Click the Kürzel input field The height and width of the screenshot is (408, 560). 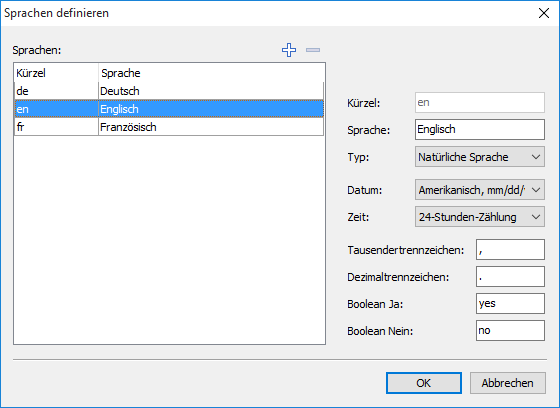click(480, 103)
